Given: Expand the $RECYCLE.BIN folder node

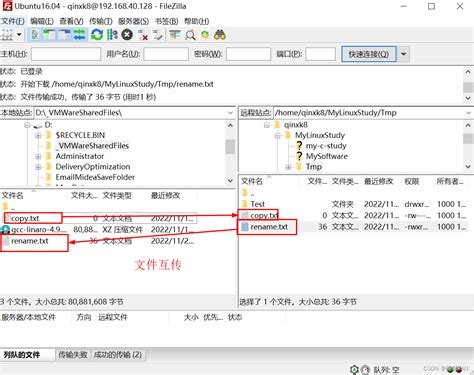Looking at the screenshot, I should coord(38,135).
